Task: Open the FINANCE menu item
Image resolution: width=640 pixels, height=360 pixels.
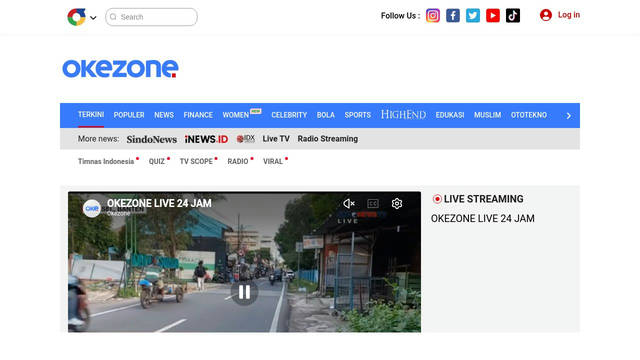Action: [x=198, y=115]
